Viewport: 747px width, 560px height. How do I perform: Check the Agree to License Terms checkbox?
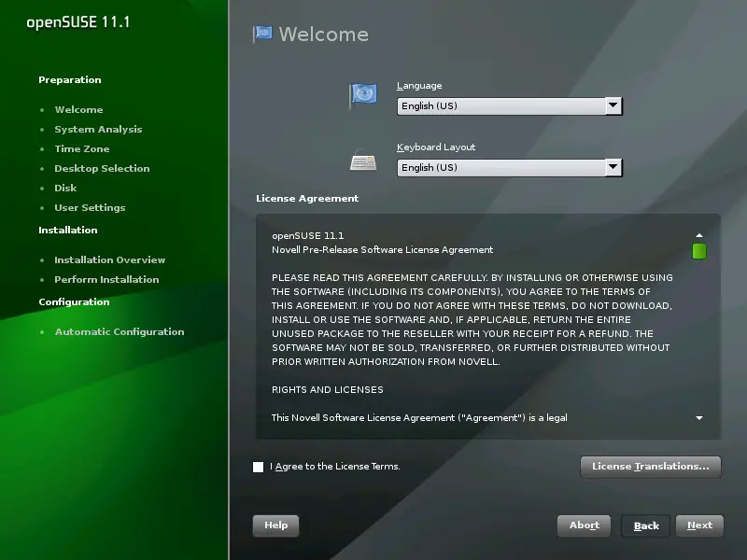click(259, 467)
